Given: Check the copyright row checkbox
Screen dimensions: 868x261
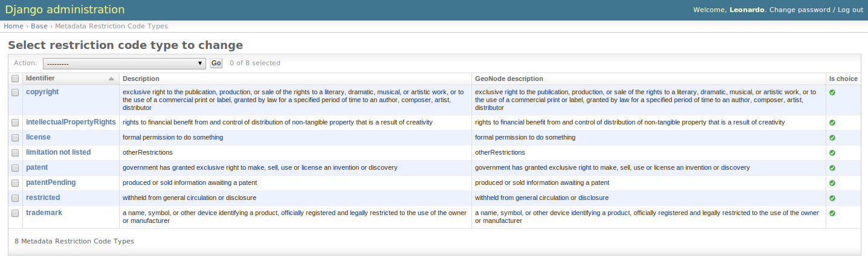Looking at the screenshot, I should (x=15, y=92).
